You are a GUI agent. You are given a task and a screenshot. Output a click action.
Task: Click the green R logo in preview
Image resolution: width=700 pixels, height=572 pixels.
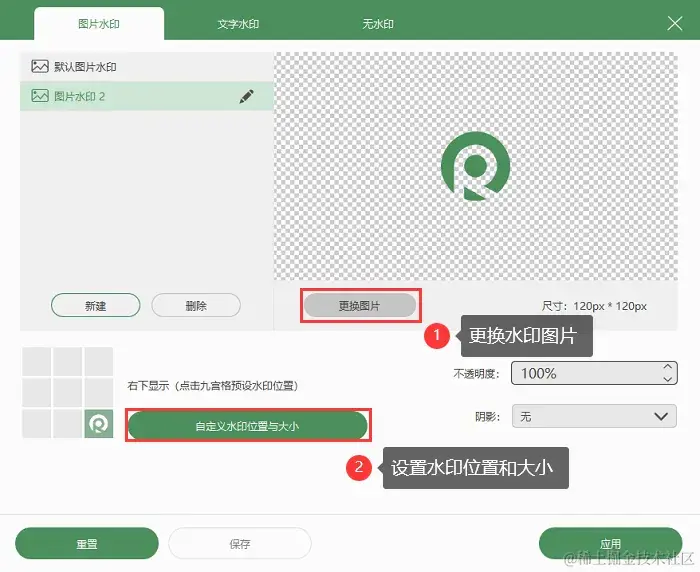pyautogui.click(x=475, y=166)
